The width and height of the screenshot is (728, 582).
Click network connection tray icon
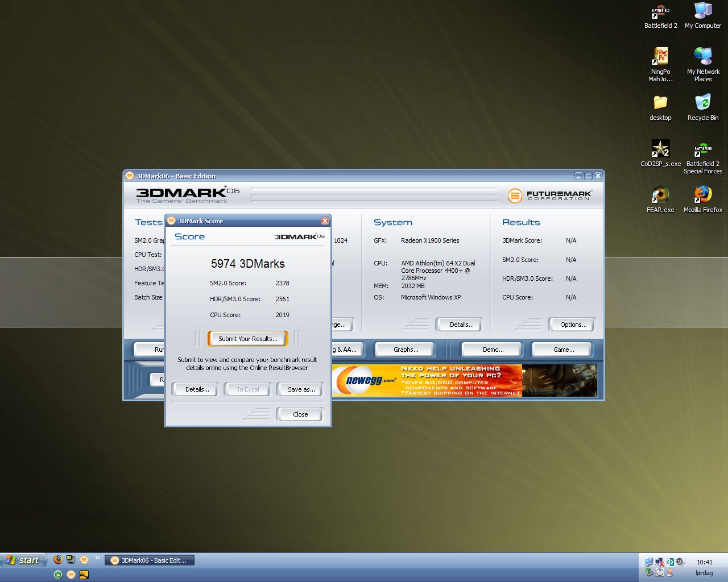point(649,562)
